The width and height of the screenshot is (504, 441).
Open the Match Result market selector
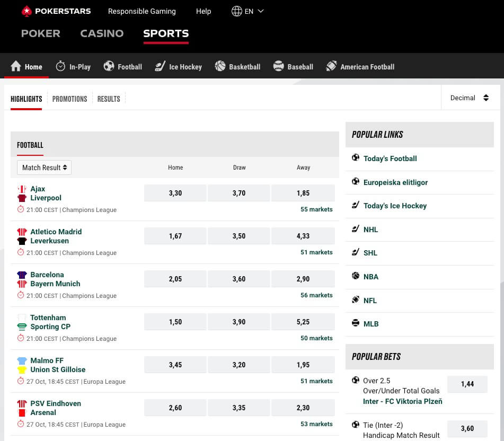pyautogui.click(x=45, y=167)
